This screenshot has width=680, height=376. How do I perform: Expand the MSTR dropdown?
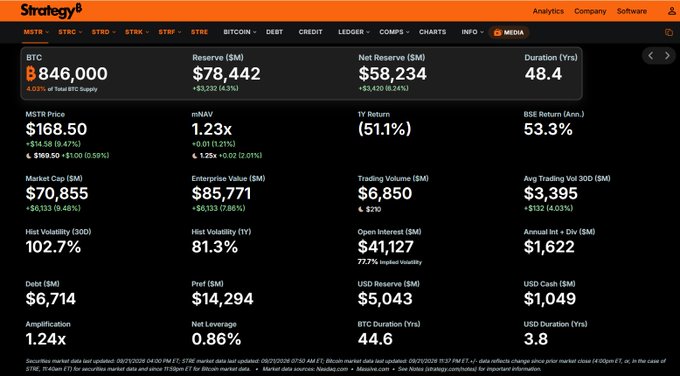[x=36, y=32]
